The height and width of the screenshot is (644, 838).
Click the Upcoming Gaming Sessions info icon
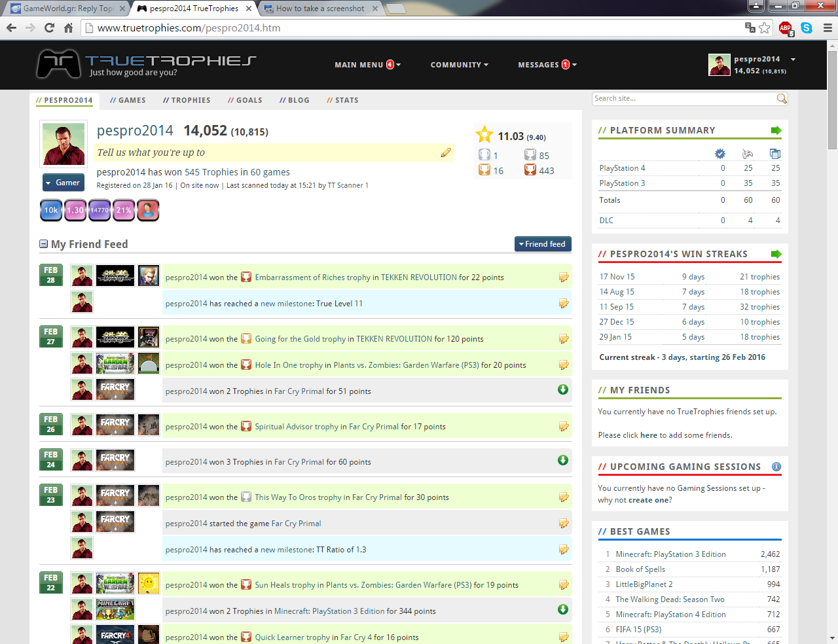coord(776,467)
